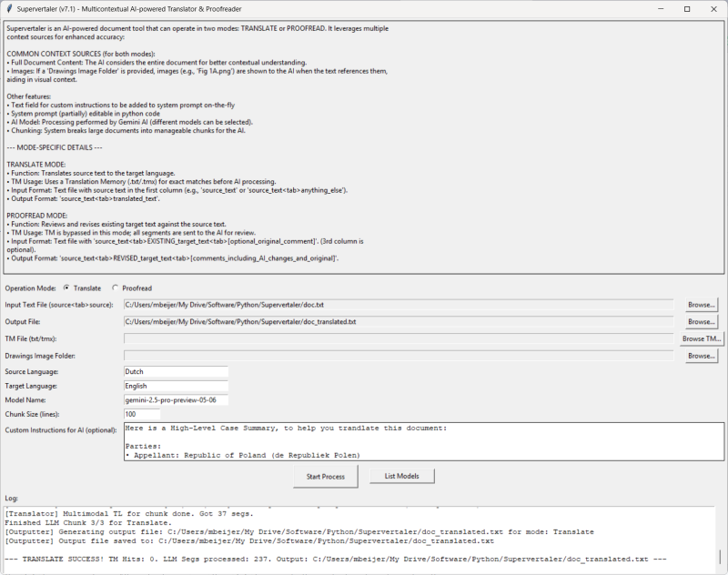This screenshot has height=575, width=728.
Task: Click the Log panel scrollbar thumb
Action: coord(720,557)
